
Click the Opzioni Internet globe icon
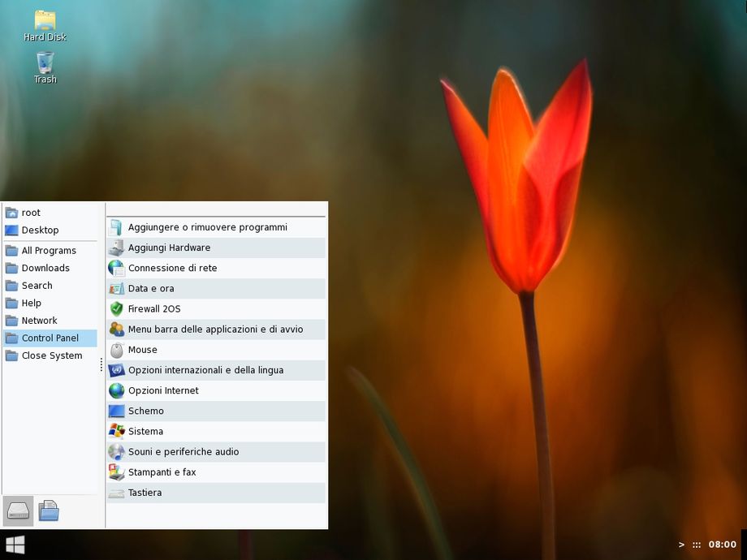[116, 390]
